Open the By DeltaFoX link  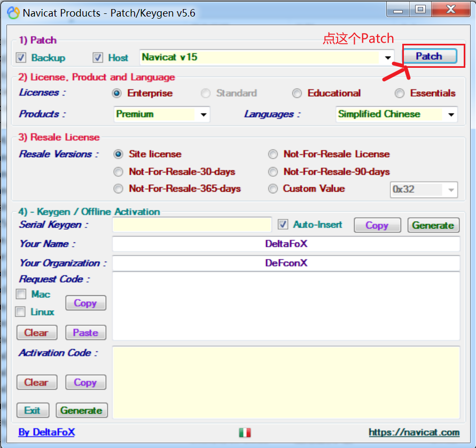(x=46, y=432)
